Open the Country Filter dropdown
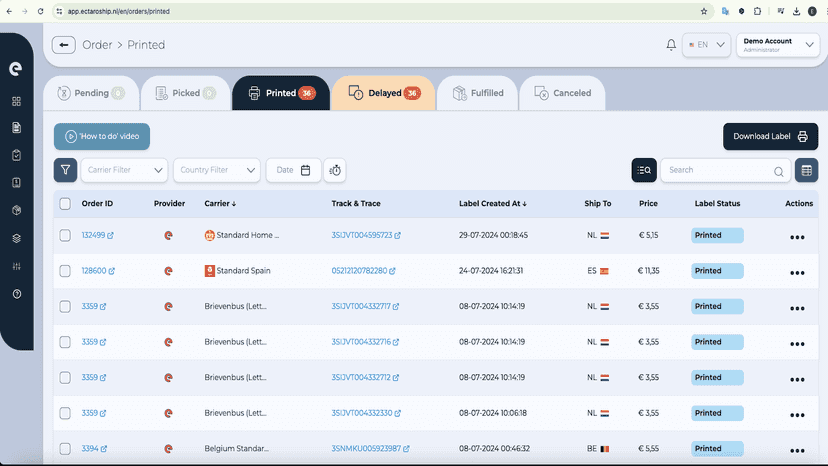Screen dimensions: 828x466 click(x=217, y=170)
